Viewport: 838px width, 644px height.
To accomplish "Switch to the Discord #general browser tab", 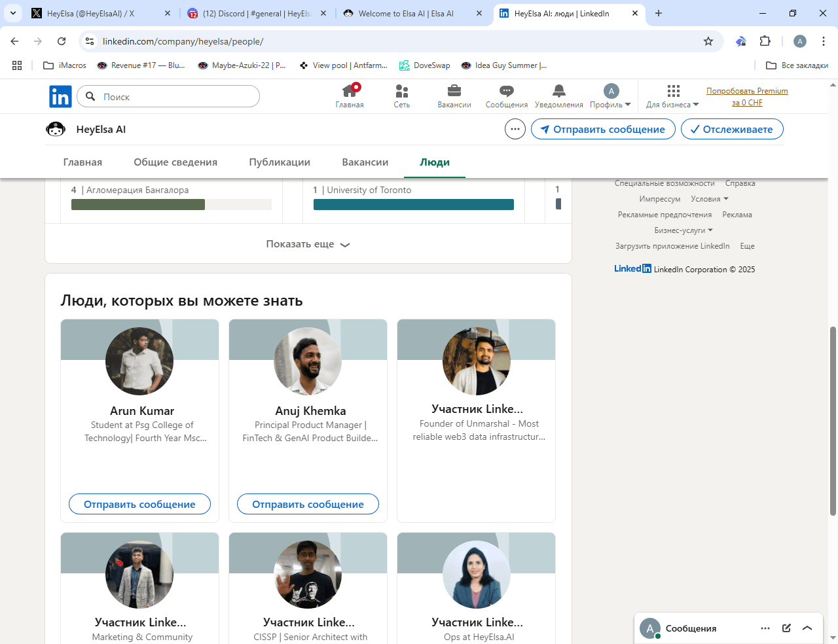I will point(257,13).
